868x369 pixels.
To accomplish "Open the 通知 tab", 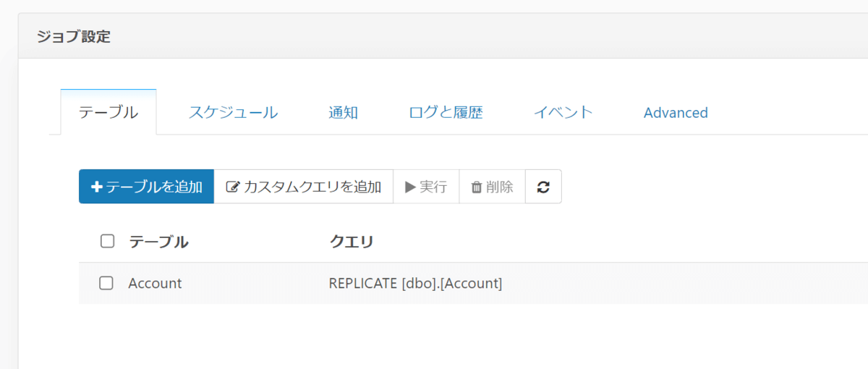I will (343, 112).
